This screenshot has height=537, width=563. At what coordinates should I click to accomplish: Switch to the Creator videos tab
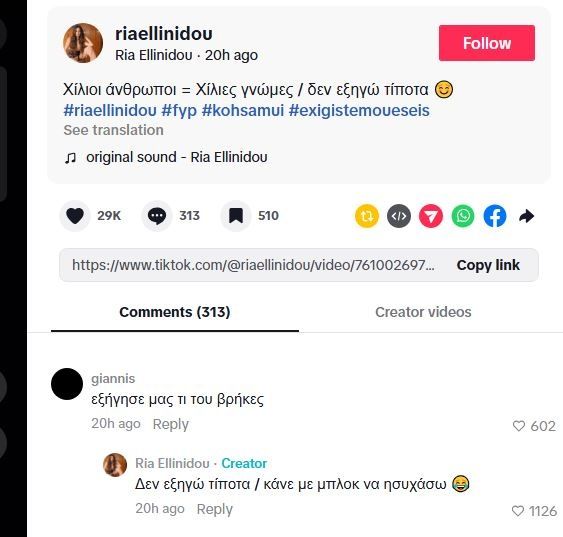point(423,312)
